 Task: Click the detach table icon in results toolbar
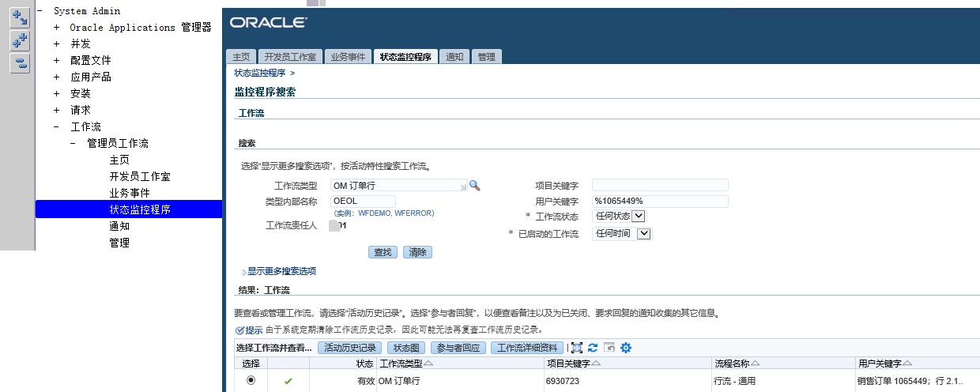point(609,348)
